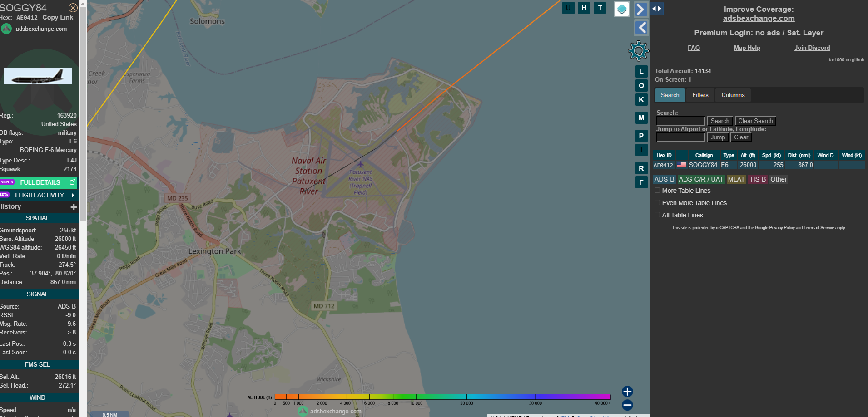Toggle the K map option button
This screenshot has width=868, height=417.
pyautogui.click(x=641, y=100)
